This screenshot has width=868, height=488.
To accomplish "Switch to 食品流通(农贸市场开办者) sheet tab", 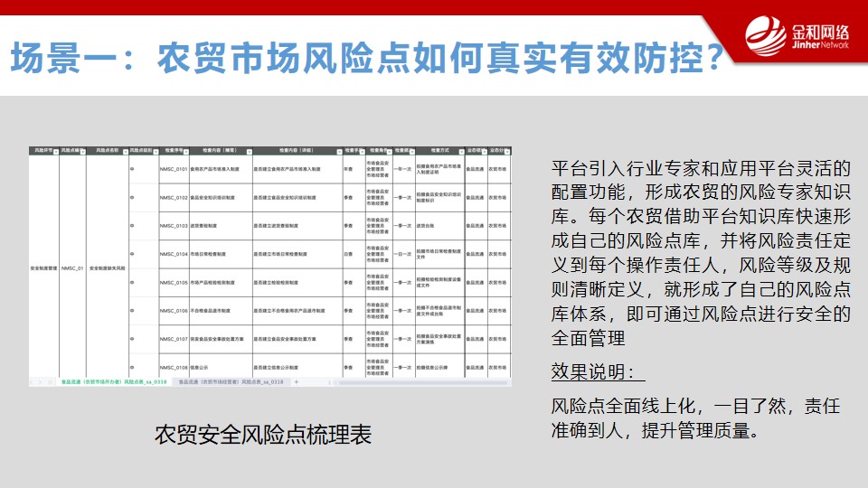I will (114, 381).
